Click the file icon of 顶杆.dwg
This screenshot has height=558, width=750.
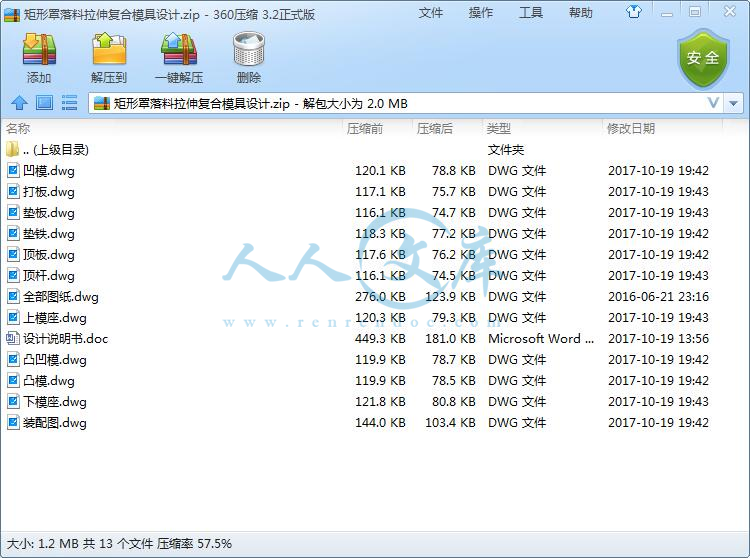[x=13, y=276]
